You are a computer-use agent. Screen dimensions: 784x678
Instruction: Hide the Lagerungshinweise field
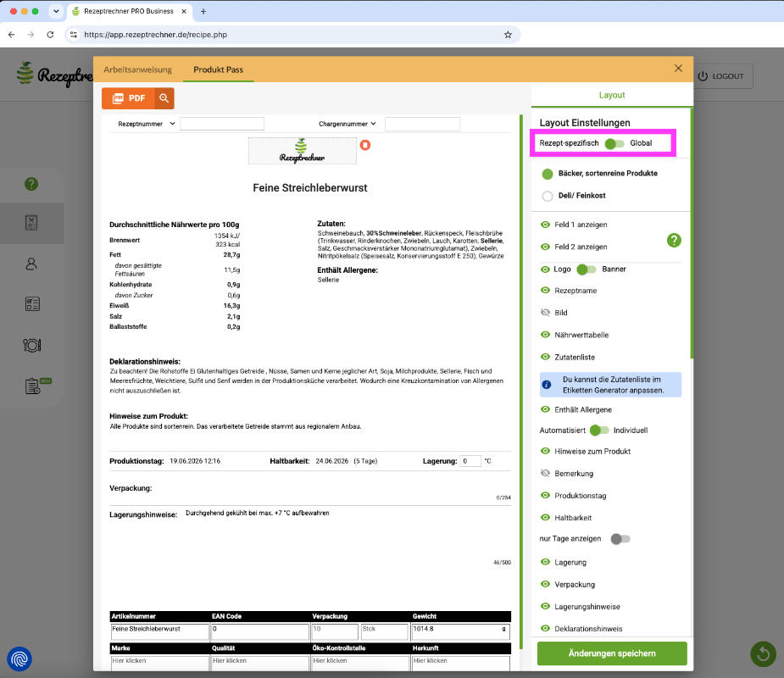pos(546,606)
